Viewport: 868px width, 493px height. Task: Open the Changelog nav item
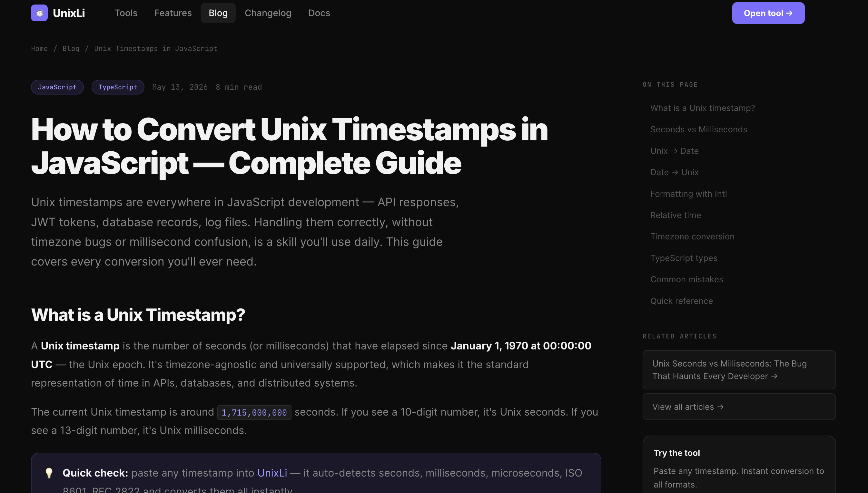pos(268,13)
